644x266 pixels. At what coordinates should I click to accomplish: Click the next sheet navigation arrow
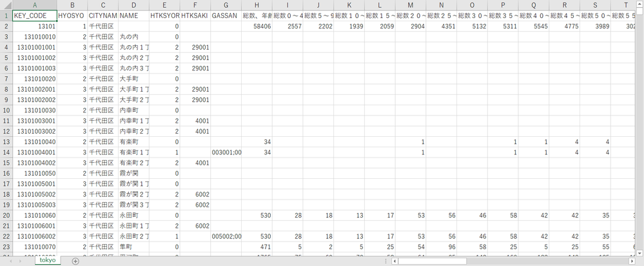pyautogui.click(x=21, y=261)
